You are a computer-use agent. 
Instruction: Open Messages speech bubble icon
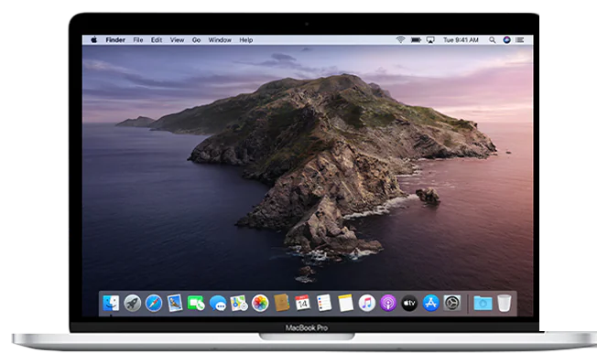[218, 304]
